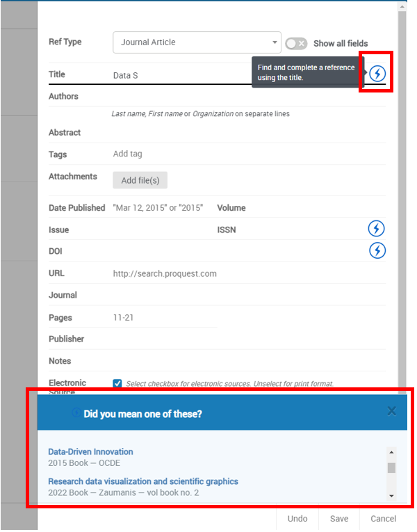
Task: Click the lightning icon beside the Title field
Action: point(377,74)
